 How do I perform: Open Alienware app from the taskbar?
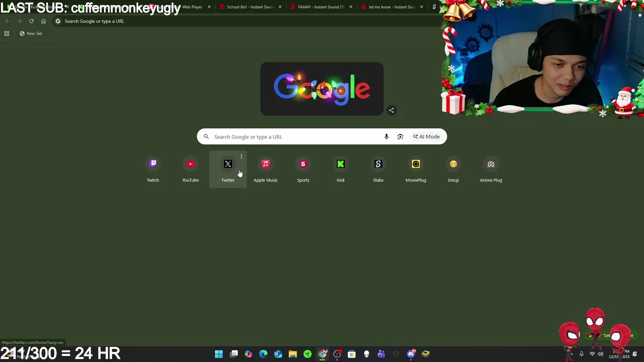pyautogui.click(x=366, y=354)
